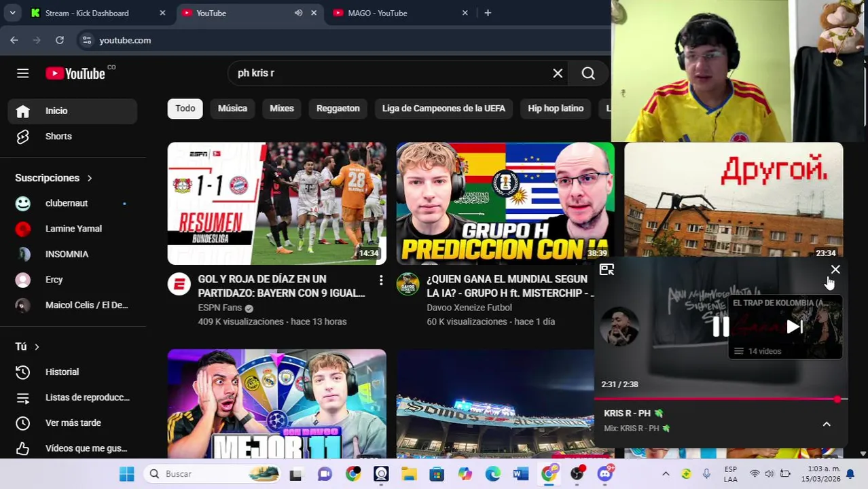Open the tab search dropdown
This screenshot has height=489, width=868.
pos(12,13)
